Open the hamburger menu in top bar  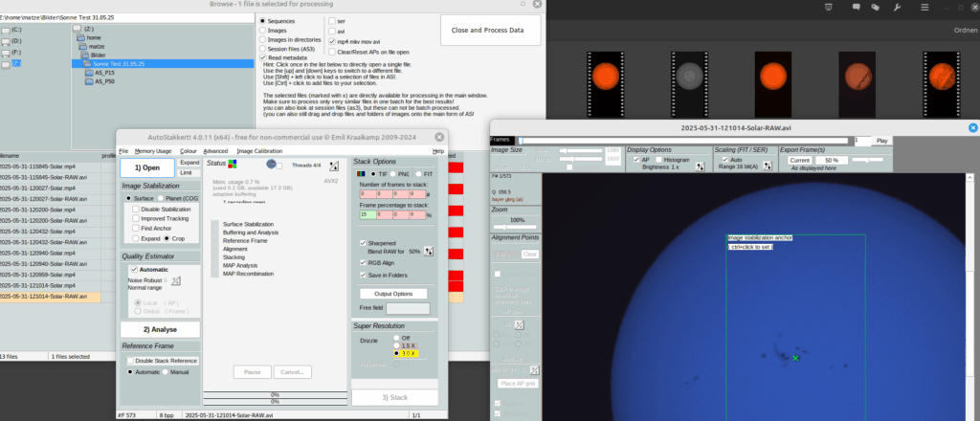tap(925, 8)
